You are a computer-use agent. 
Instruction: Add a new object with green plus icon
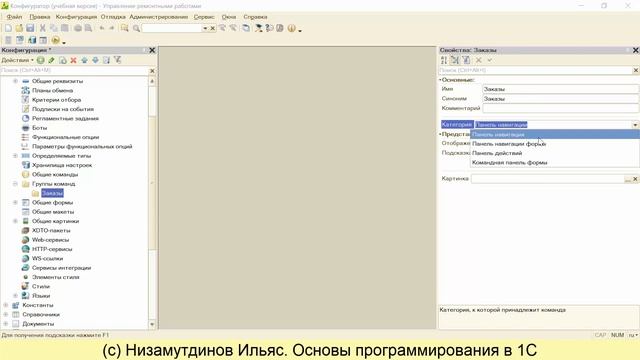41,60
